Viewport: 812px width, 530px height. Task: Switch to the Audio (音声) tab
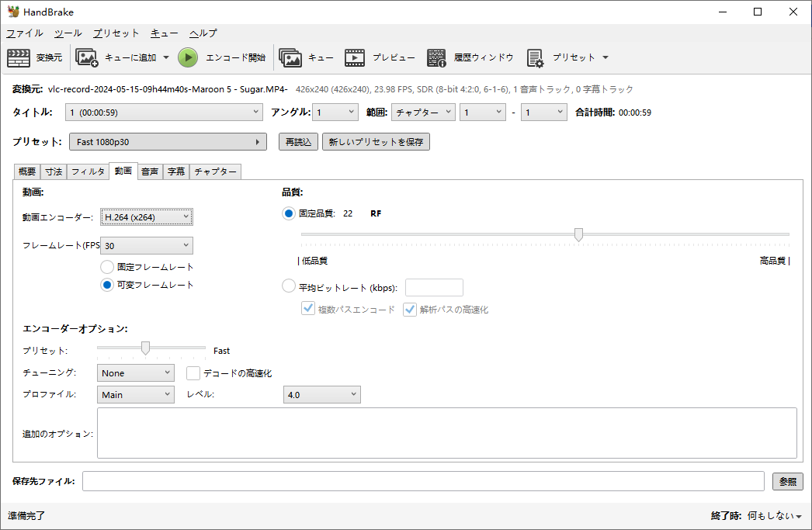(150, 171)
